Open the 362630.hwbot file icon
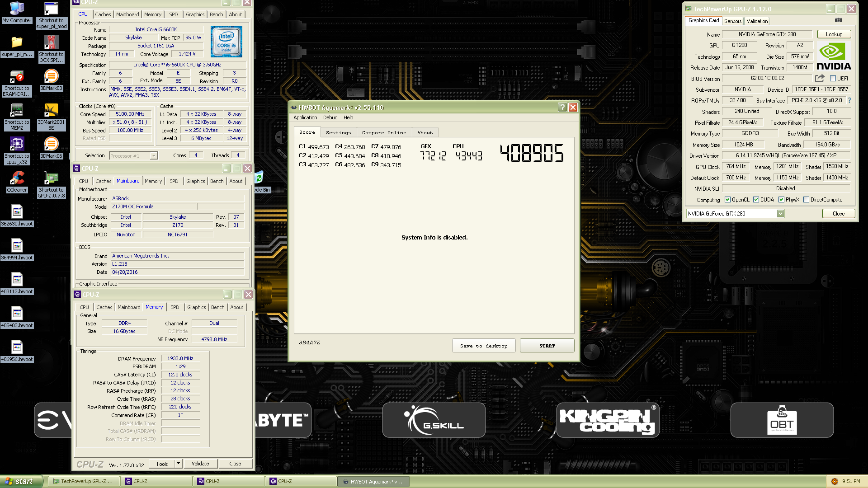Viewport: 868px width, 488px height. tap(17, 216)
